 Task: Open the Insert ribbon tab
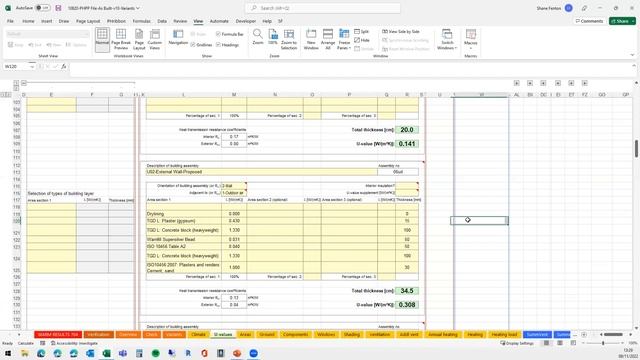[x=47, y=21]
